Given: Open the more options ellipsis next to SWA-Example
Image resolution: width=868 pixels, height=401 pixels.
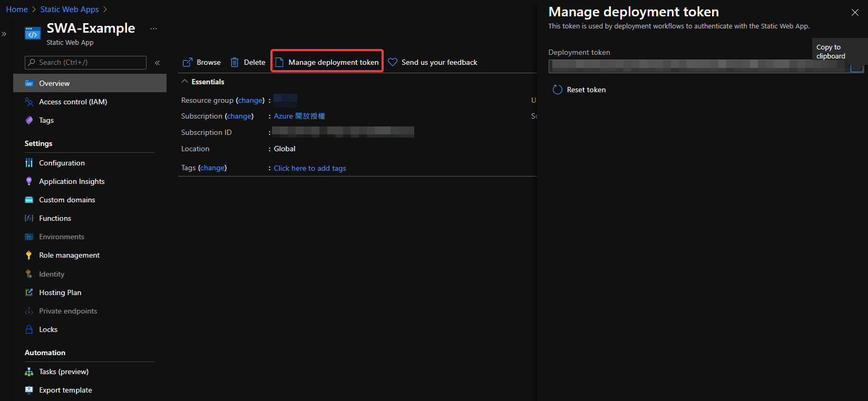Looking at the screenshot, I should (153, 29).
